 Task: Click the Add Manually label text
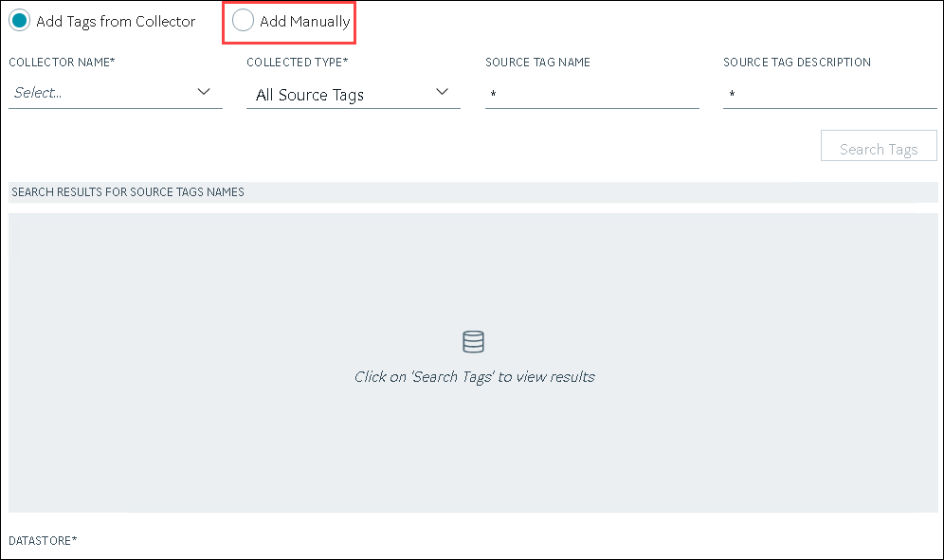coord(304,22)
